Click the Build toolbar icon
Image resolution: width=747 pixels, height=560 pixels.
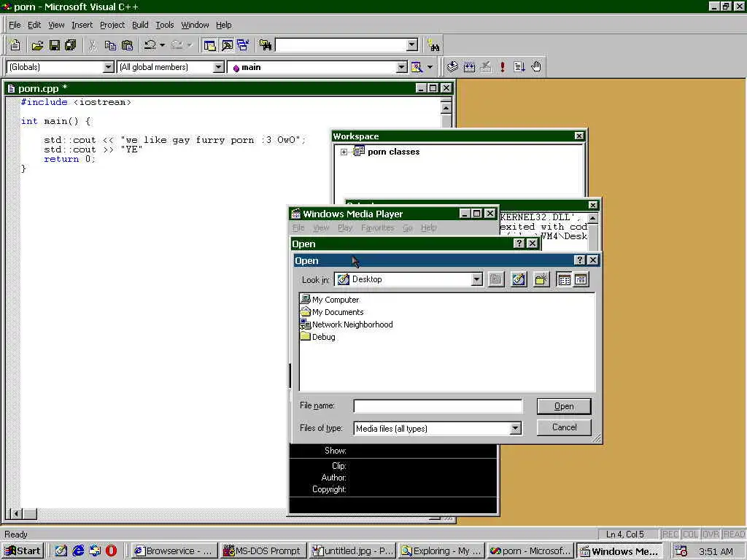[x=469, y=67]
